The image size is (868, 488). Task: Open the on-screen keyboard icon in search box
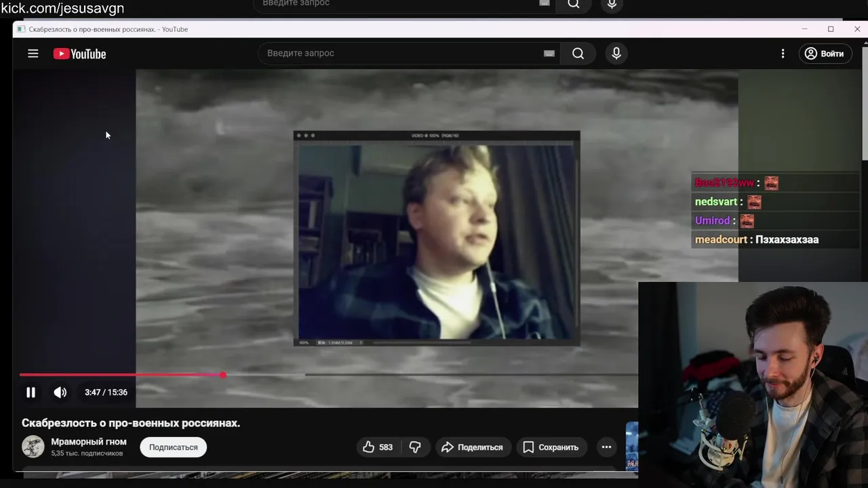(x=549, y=54)
